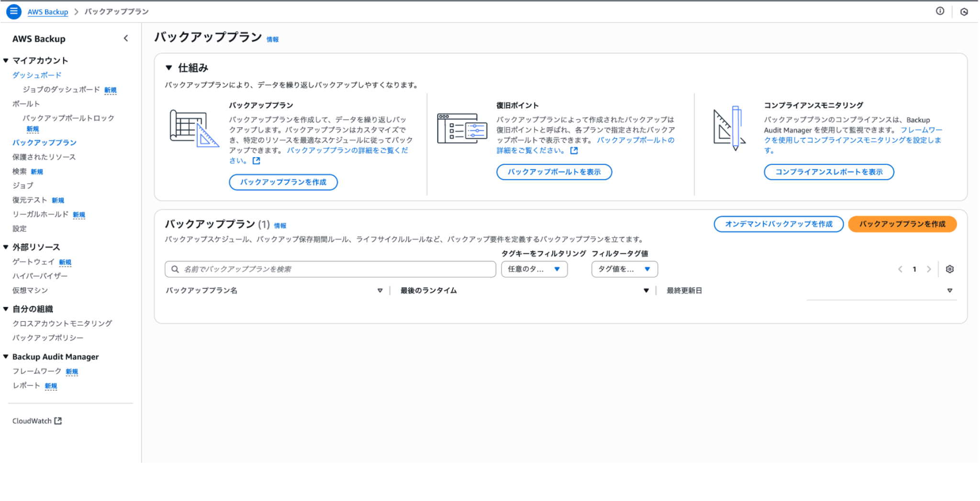Open CloudWatch via its external link icon
The width and height of the screenshot is (980, 501).
click(58, 420)
